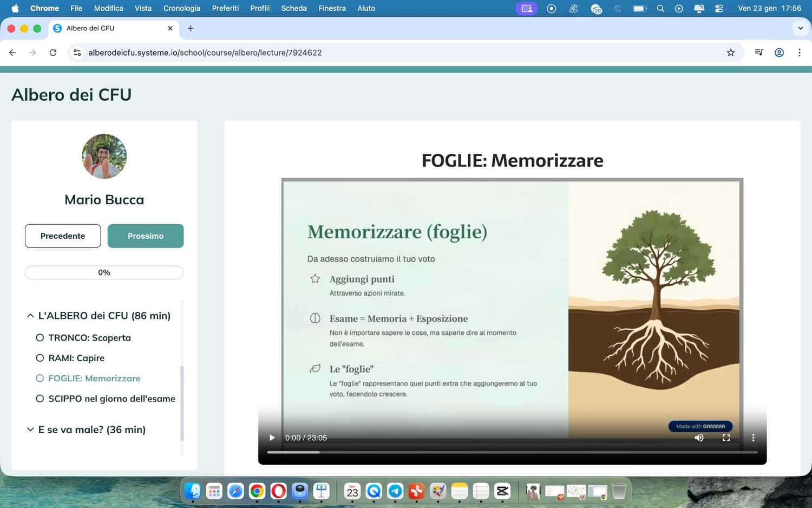Screen dimensions: 812x508
Task: Enter fullscreen mode on the video
Action: [726, 438]
